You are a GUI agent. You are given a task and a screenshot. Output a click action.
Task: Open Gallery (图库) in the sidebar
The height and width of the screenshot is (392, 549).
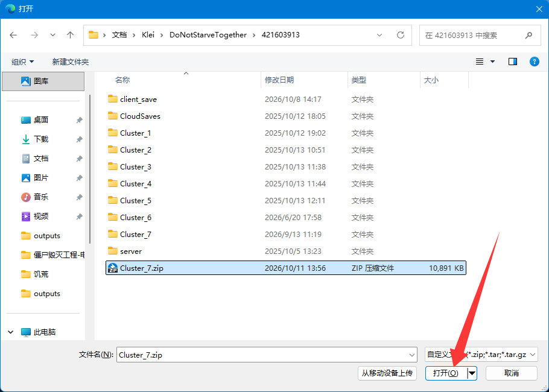coord(43,81)
